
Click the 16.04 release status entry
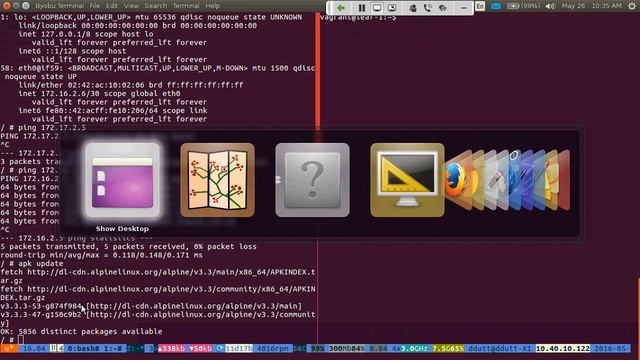[x=34, y=349]
